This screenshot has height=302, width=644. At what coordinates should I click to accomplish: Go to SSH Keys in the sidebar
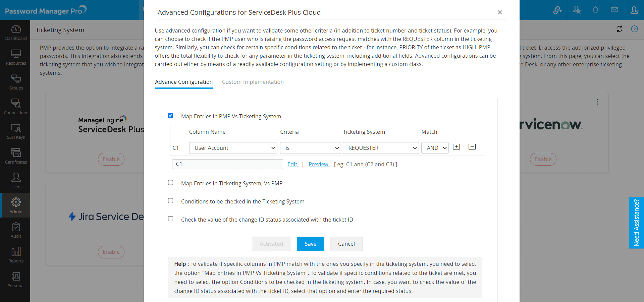coord(16,131)
